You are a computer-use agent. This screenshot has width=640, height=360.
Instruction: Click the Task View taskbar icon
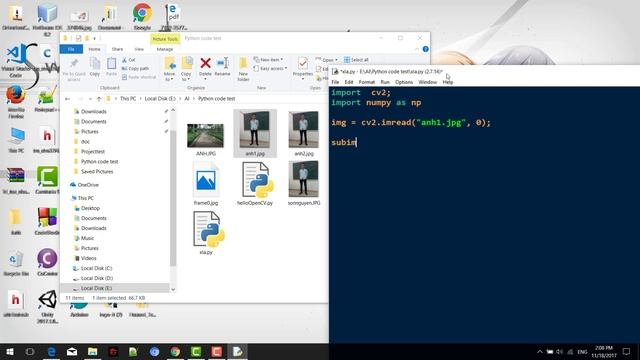[30, 351]
